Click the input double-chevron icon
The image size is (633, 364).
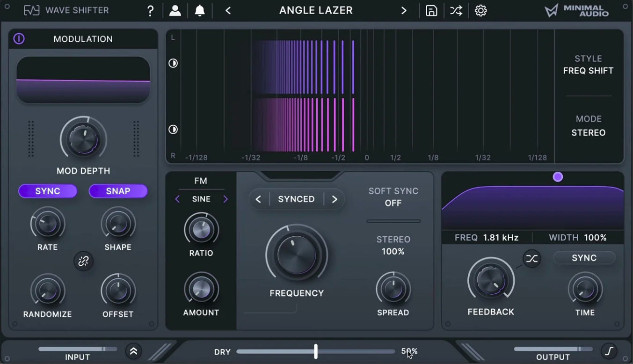coord(133,351)
